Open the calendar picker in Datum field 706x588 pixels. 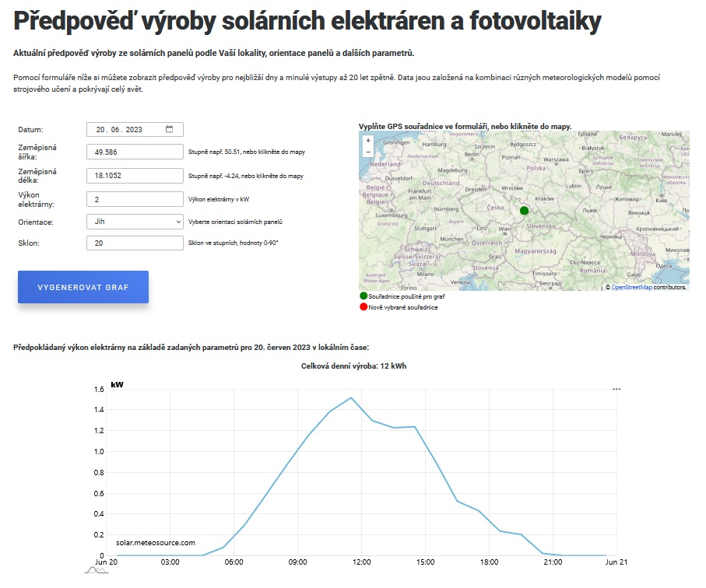[x=169, y=130]
